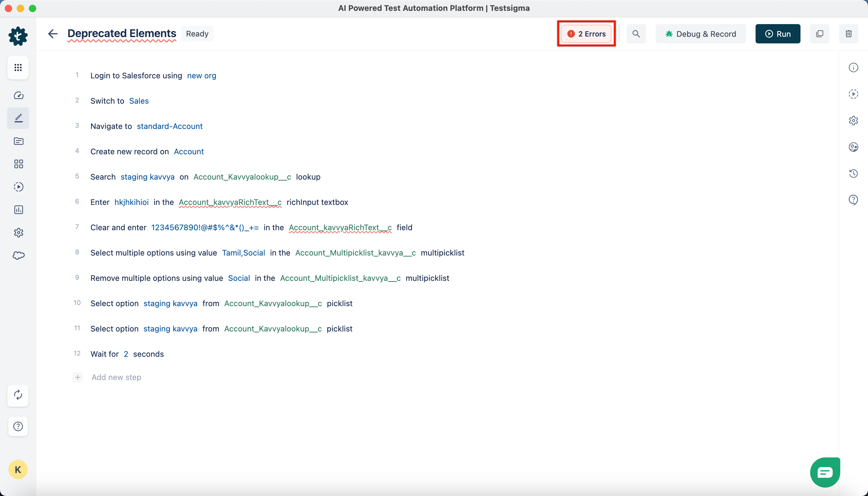Click the sync refresh icon

[x=18, y=395]
